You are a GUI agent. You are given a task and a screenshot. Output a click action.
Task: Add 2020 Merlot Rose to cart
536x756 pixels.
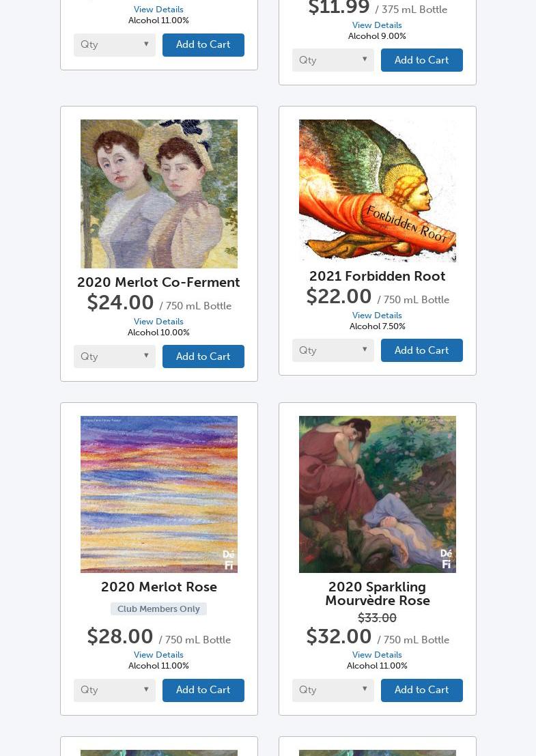pos(203,690)
